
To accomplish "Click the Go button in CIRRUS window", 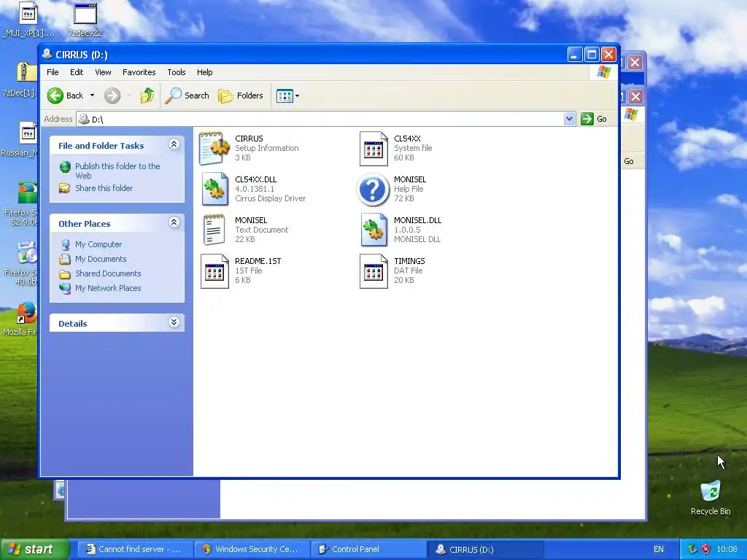I will (x=594, y=119).
